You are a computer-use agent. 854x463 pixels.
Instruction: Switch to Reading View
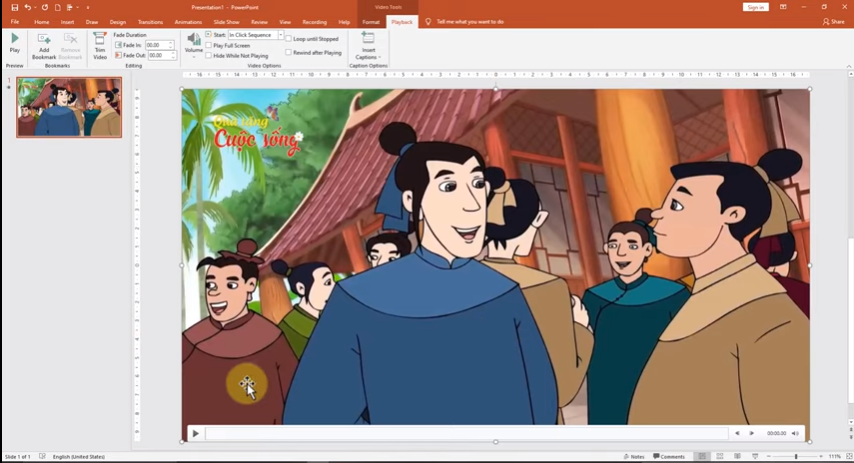point(737,456)
